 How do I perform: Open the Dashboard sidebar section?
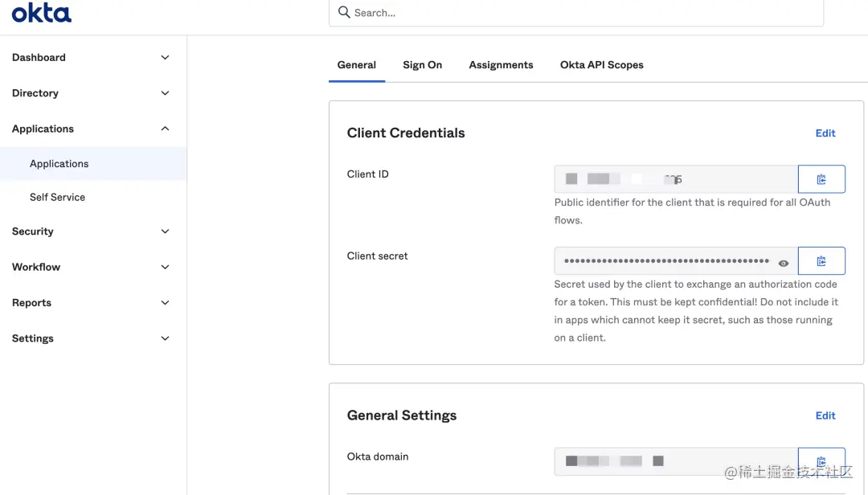(39, 58)
